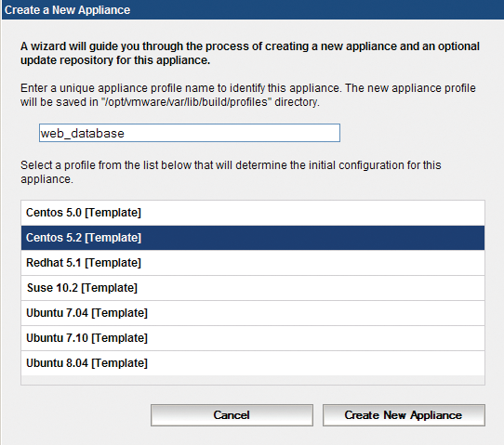
Task: Choose Redhat 5.1 [Template] from the list
Action: coord(253,263)
